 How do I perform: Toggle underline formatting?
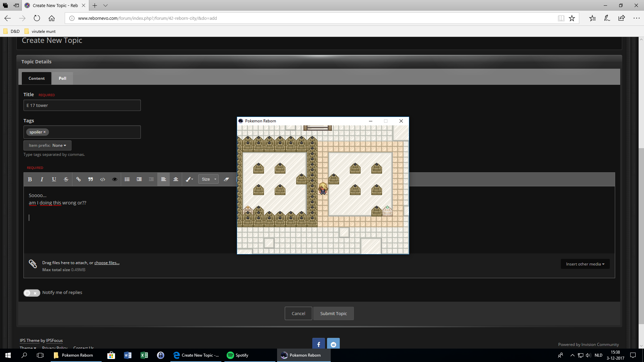[x=54, y=179]
